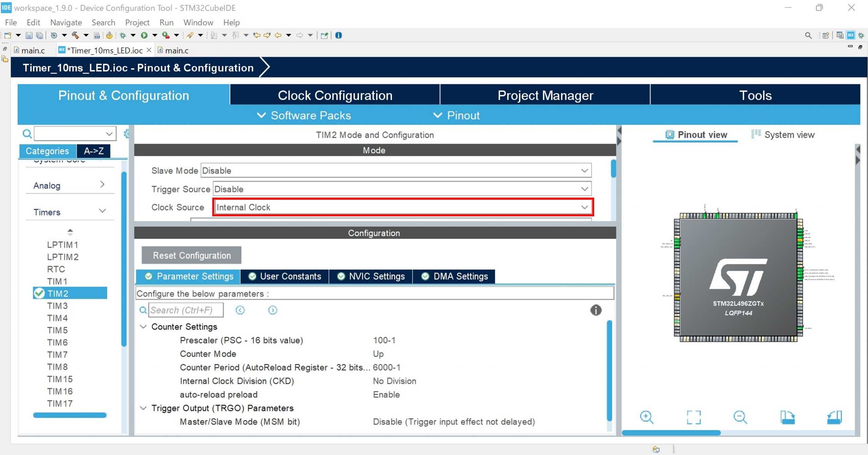
Task: Select LPTIM1 in the timers list
Action: 63,245
